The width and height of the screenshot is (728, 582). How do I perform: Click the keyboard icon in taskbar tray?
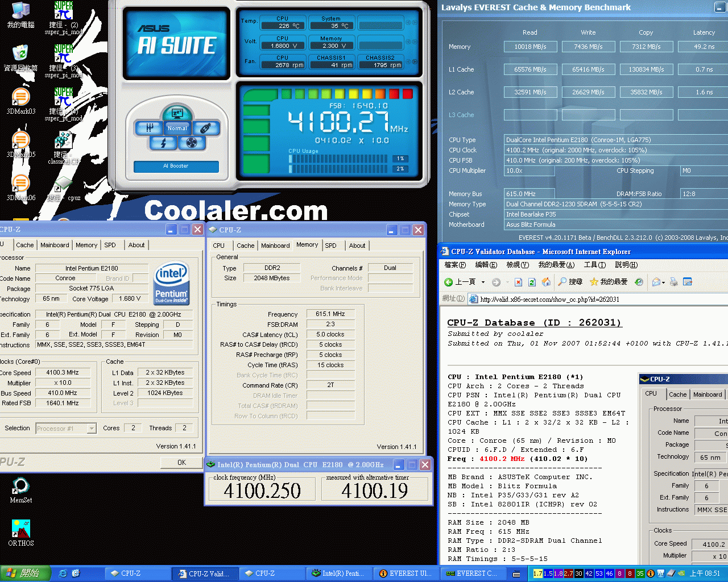coord(516,574)
